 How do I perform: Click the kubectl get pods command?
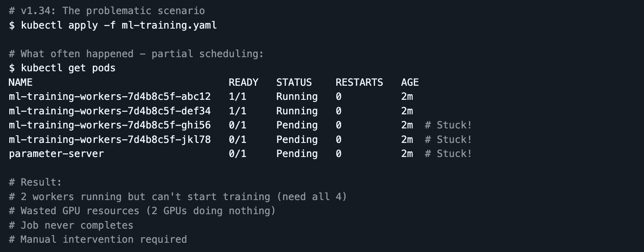pos(62,68)
